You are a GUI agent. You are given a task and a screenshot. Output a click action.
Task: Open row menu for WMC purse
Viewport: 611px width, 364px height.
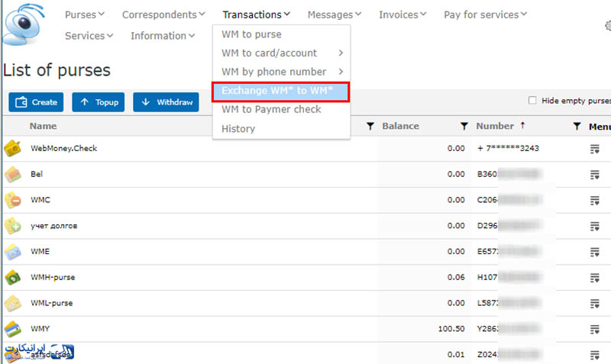click(595, 201)
